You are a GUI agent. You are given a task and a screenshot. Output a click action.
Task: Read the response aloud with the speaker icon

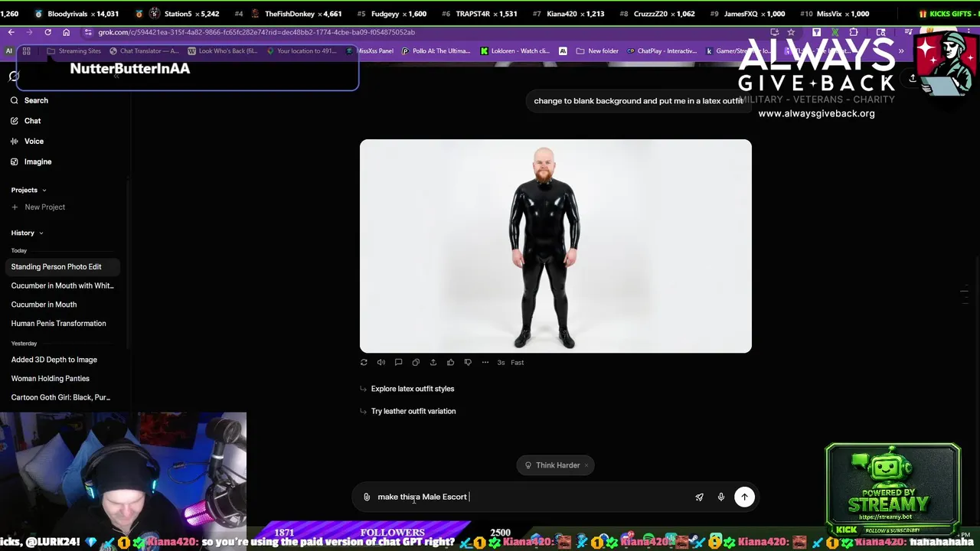coord(381,363)
